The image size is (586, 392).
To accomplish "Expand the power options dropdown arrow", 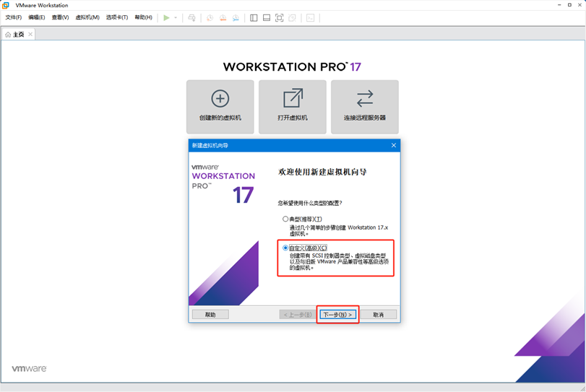I will click(176, 17).
